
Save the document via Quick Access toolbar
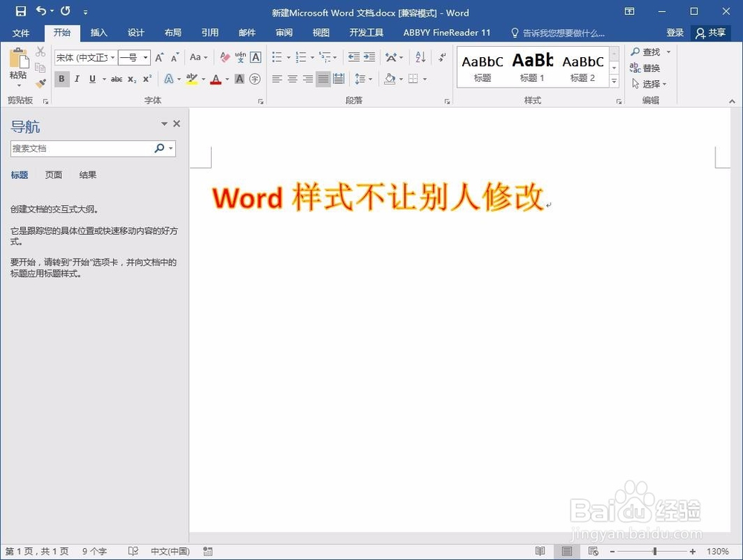tap(21, 12)
